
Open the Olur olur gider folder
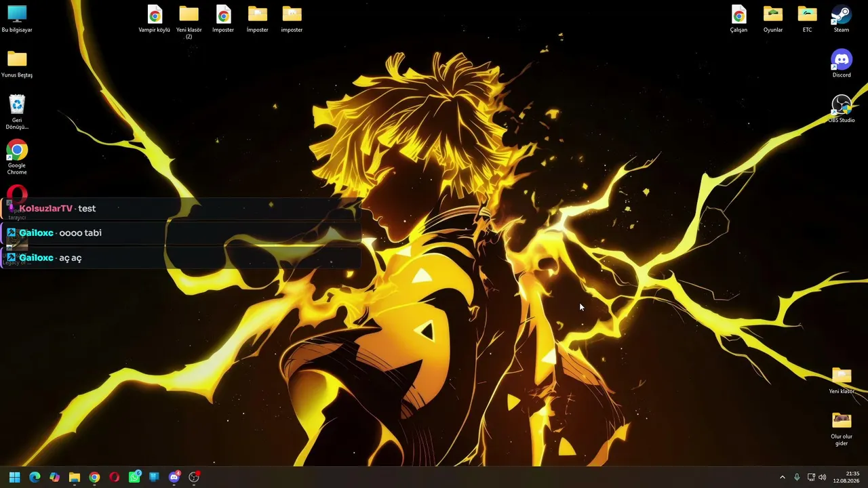coord(842,429)
